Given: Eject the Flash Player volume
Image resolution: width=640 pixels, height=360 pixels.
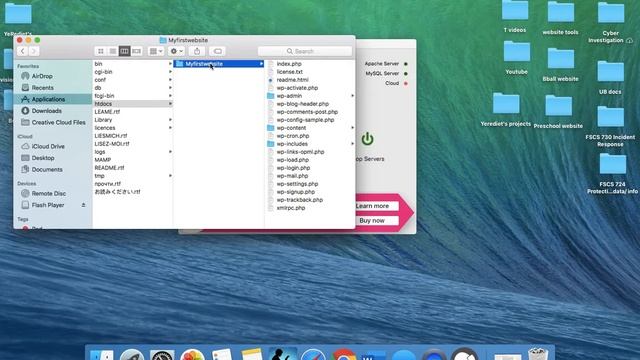Looking at the screenshot, I should point(83,205).
